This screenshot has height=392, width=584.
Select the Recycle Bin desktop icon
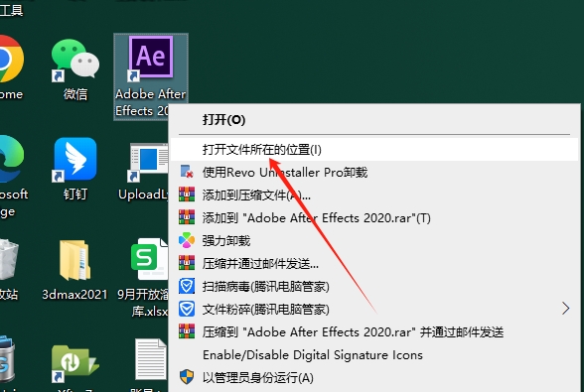pos(8,259)
